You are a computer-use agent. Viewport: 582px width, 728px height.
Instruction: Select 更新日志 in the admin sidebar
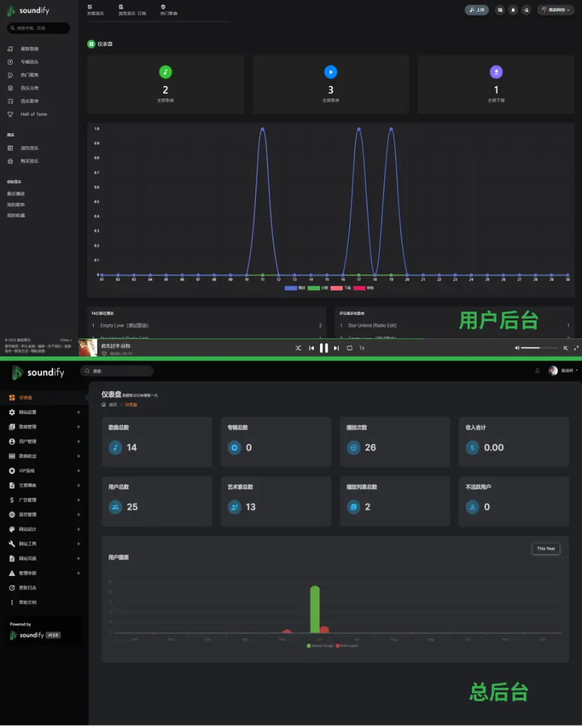tap(28, 588)
